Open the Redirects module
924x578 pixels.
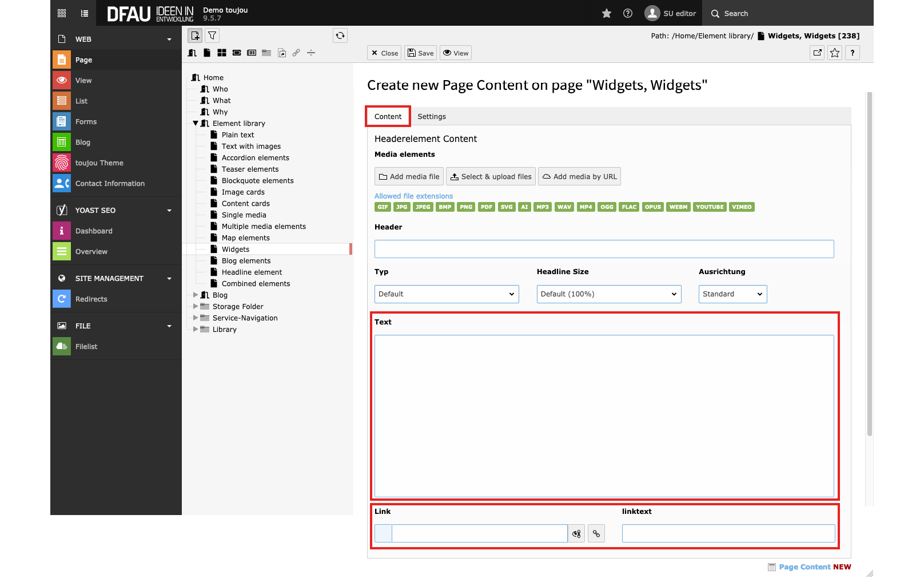click(x=91, y=299)
